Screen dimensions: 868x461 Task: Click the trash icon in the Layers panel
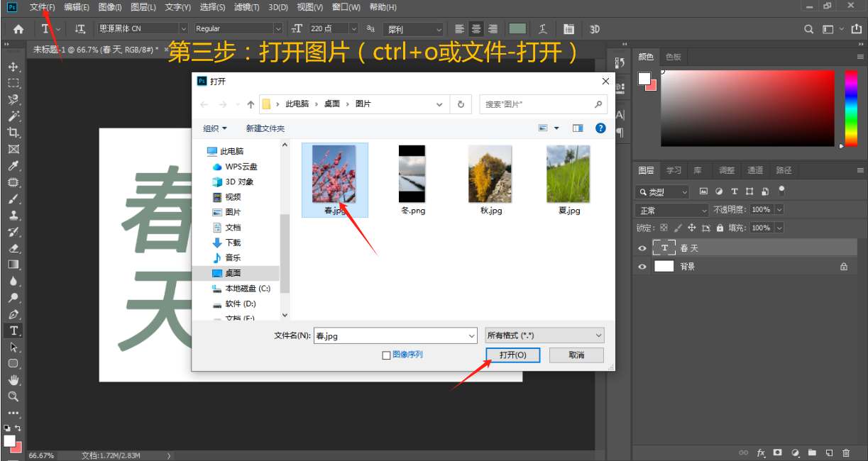pyautogui.click(x=846, y=452)
